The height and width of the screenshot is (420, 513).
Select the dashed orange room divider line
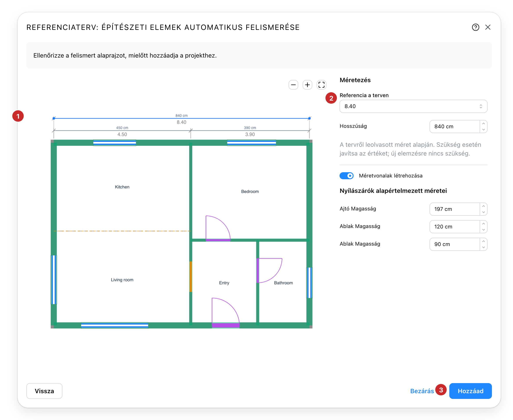click(x=122, y=231)
